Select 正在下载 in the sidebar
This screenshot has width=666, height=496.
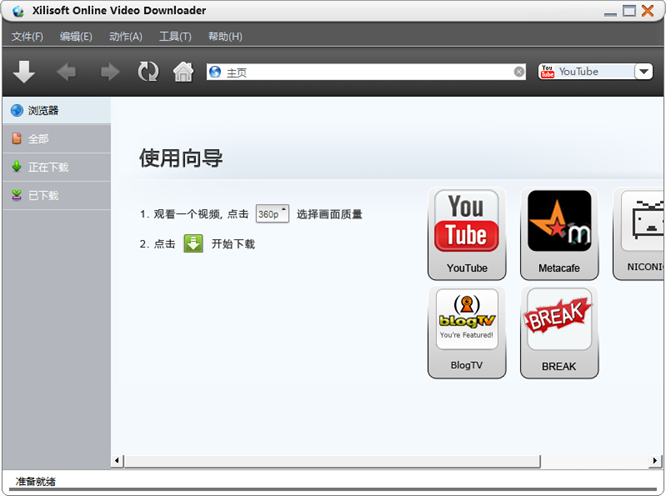click(57, 167)
